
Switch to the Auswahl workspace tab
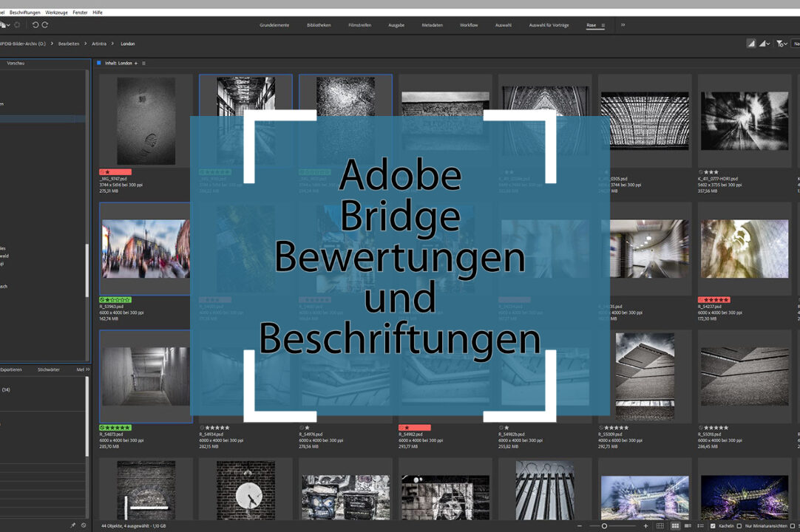[x=503, y=25]
